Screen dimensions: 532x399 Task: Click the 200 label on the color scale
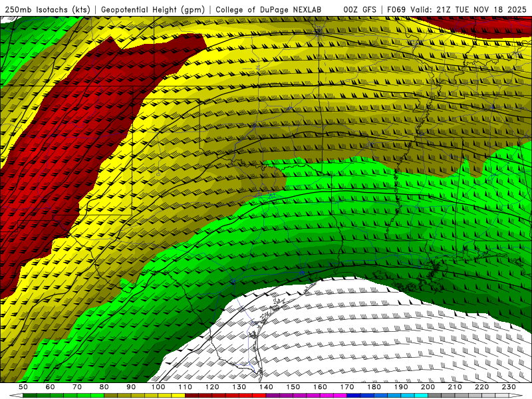(428, 387)
